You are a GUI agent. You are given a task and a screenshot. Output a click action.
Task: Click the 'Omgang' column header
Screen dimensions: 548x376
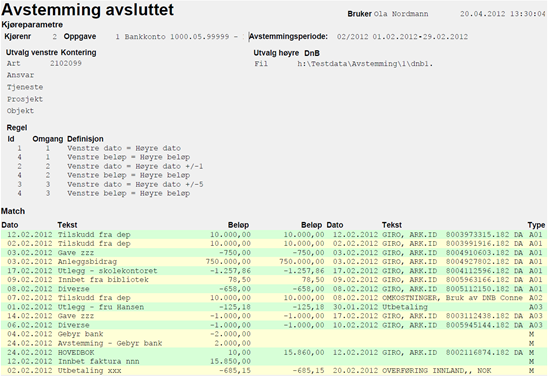coord(48,139)
